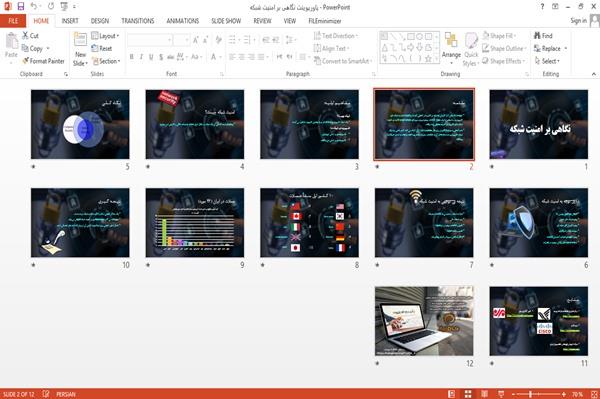
Task: Open Shape Effects dropdown
Action: pos(504,61)
